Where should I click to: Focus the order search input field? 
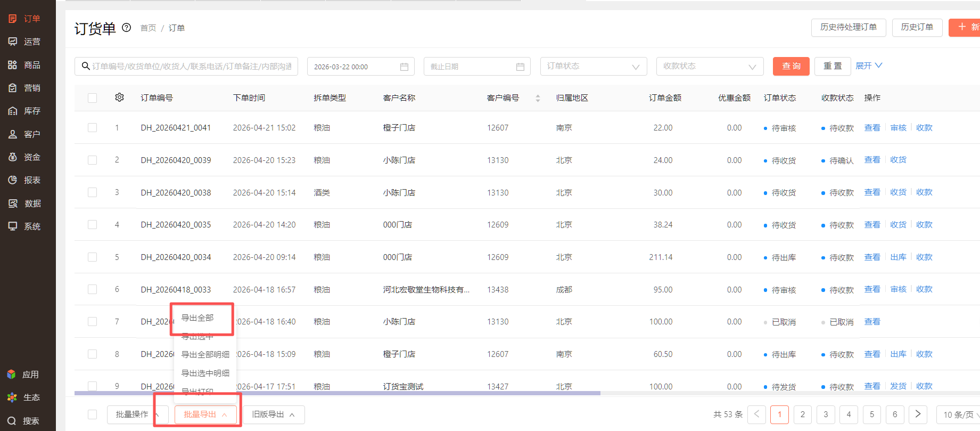coord(186,67)
